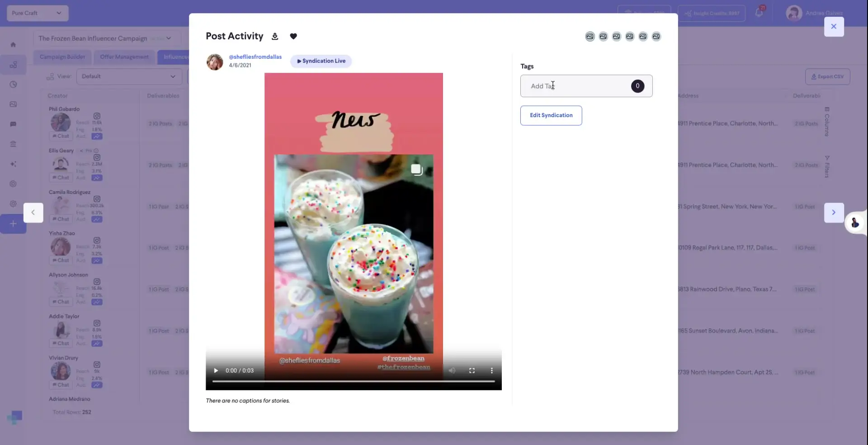Viewport: 868px width, 445px height.
Task: Open Phil Gabardo Instagram icon
Action: point(97,116)
